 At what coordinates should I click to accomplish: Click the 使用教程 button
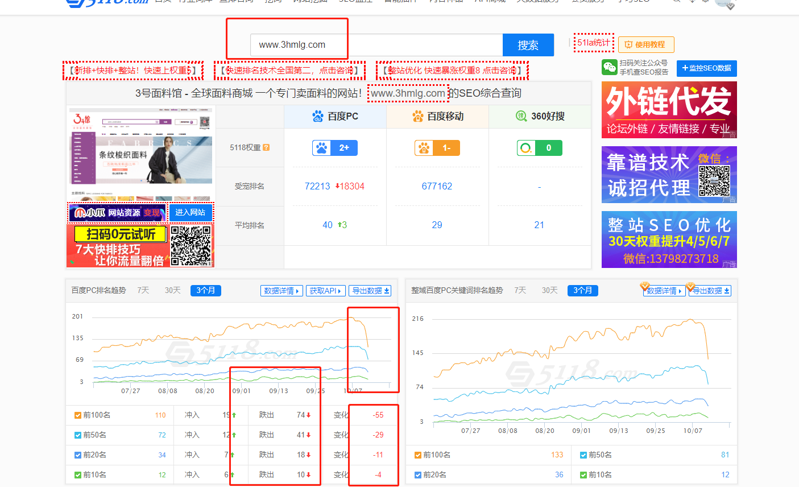[646, 44]
